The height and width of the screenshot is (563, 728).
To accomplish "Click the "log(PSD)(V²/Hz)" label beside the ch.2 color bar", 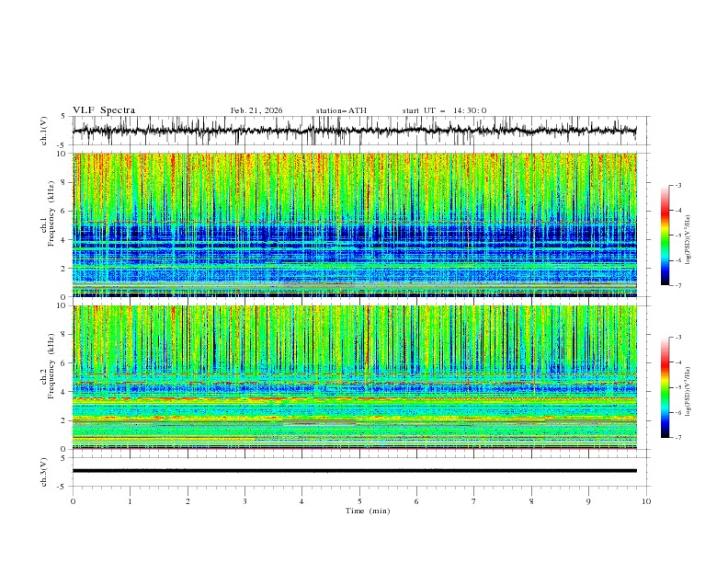I will (688, 392).
